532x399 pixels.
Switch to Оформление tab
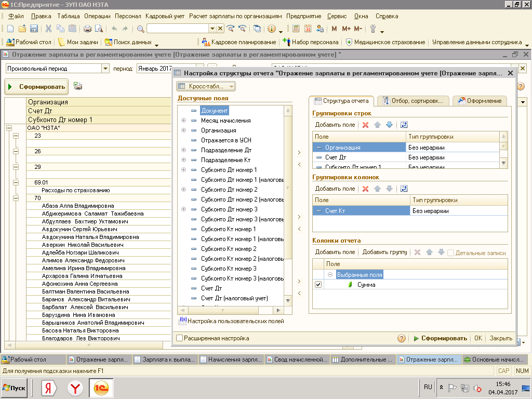click(480, 101)
